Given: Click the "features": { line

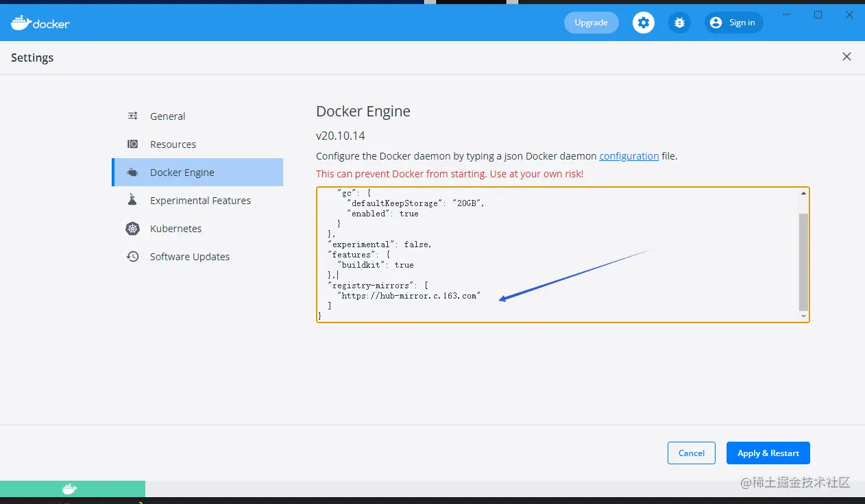Looking at the screenshot, I should point(358,255).
